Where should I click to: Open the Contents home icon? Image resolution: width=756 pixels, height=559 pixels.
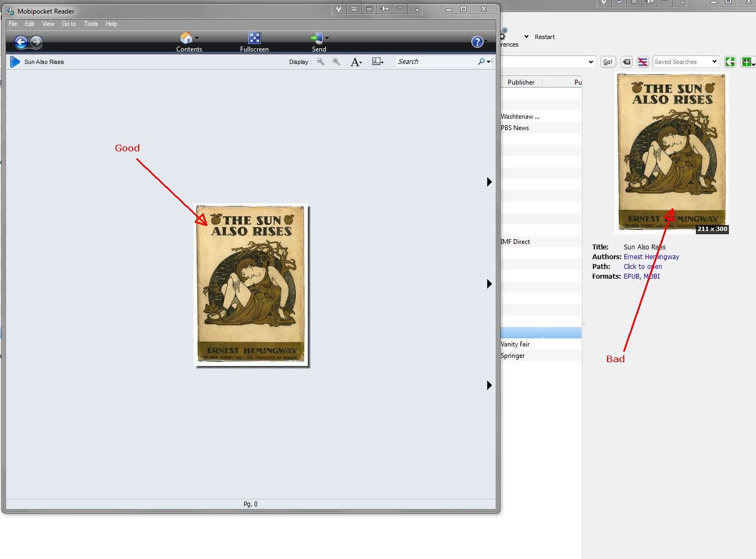pyautogui.click(x=186, y=38)
